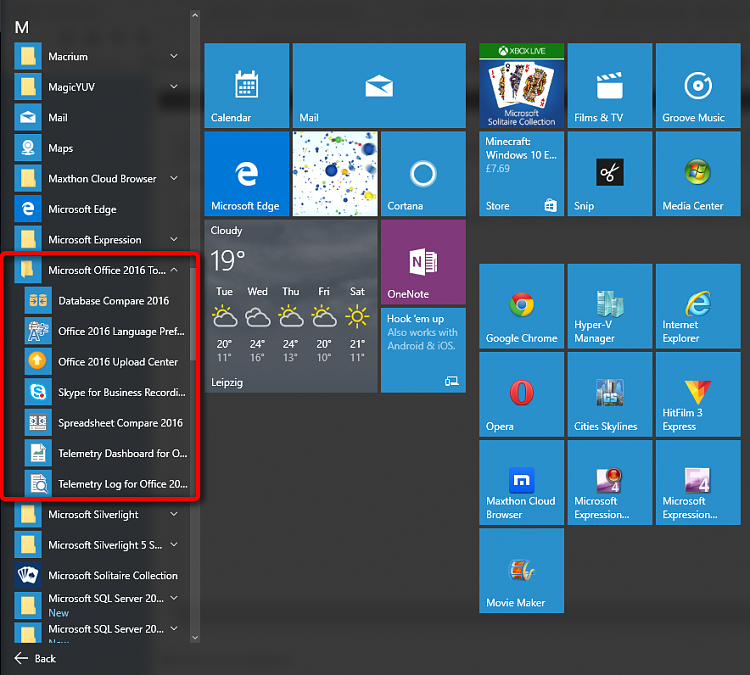Viewport: 750px width, 675px height.
Task: Open Telemetry Dashboard for Office
Action: pos(106,454)
